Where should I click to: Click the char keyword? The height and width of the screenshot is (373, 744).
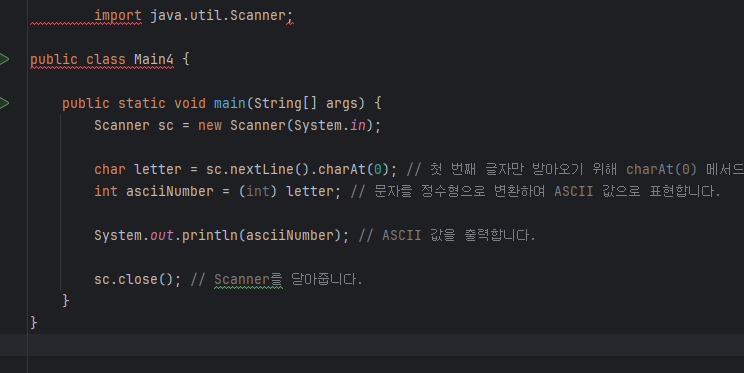tap(110, 169)
